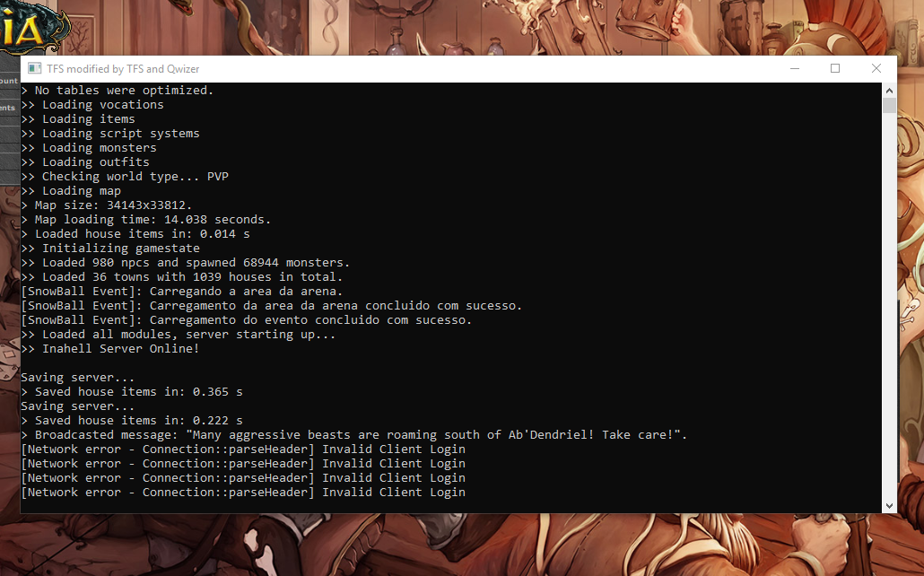This screenshot has height=576, width=924.
Task: Click 'Loaded all modules, server starting up...'
Action: pyautogui.click(x=179, y=335)
